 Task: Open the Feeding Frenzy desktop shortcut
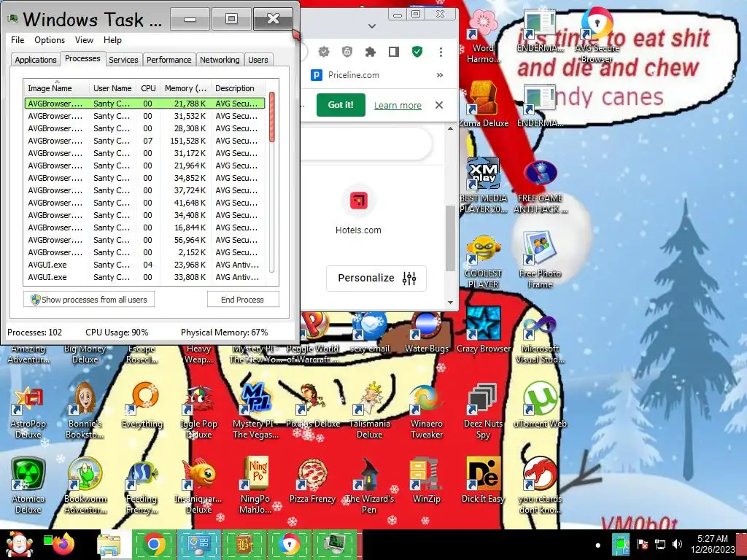tap(142, 486)
